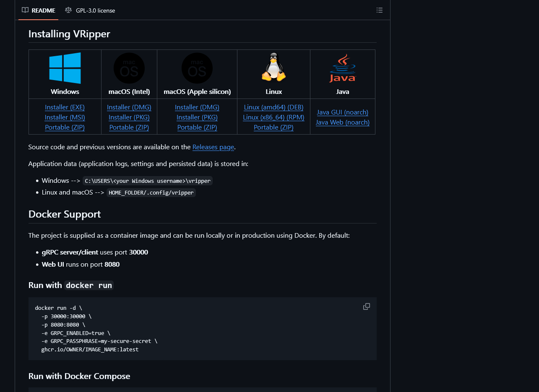The width and height of the screenshot is (539, 392).
Task: Click the Java logo icon
Action: (x=342, y=68)
